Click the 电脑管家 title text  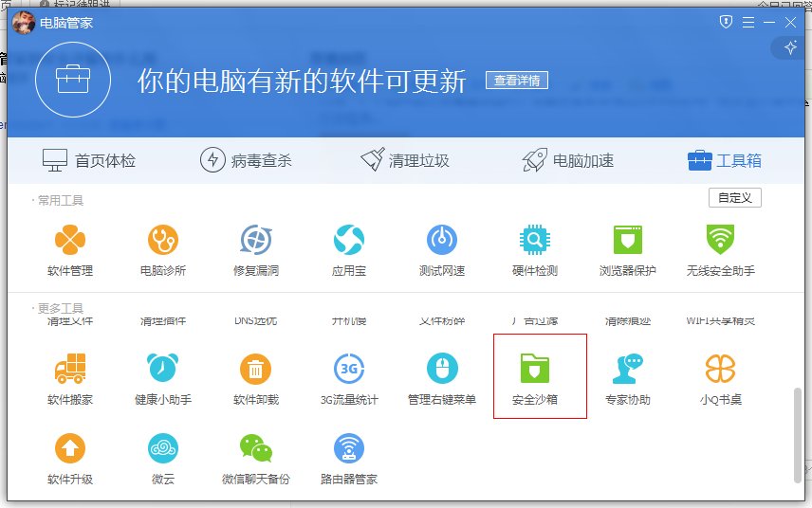(x=66, y=23)
